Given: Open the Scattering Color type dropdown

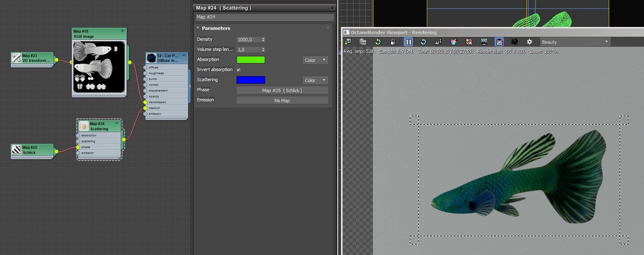Looking at the screenshot, I should click(x=315, y=80).
